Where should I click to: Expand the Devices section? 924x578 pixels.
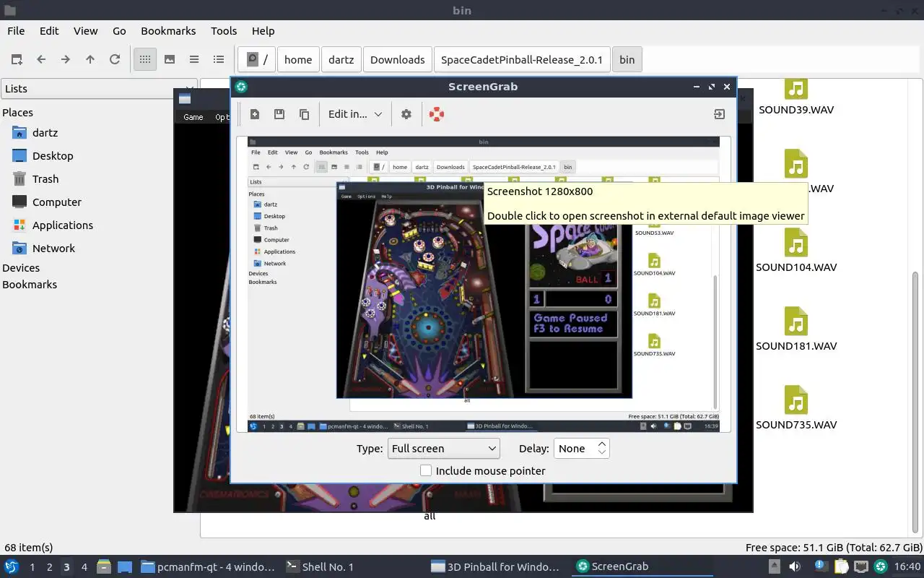tap(21, 268)
